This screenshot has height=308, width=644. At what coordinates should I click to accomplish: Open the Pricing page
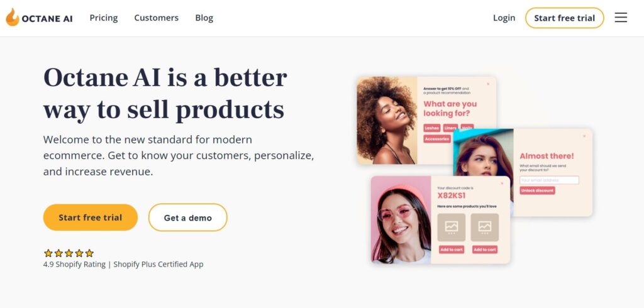click(x=104, y=18)
